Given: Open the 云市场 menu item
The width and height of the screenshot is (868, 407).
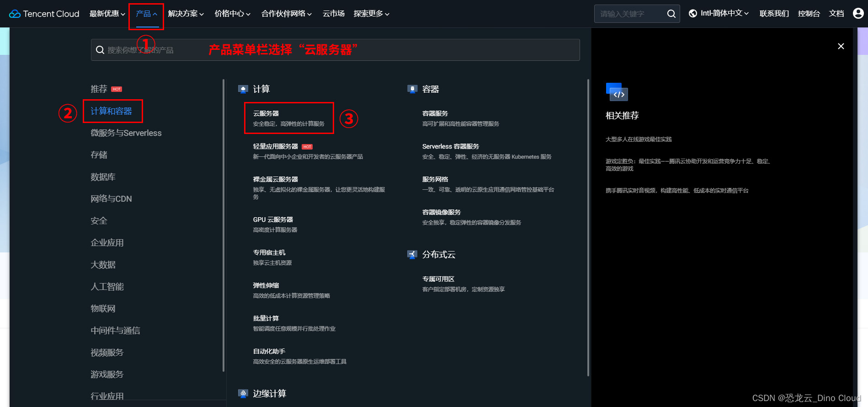Looking at the screenshot, I should pyautogui.click(x=334, y=14).
